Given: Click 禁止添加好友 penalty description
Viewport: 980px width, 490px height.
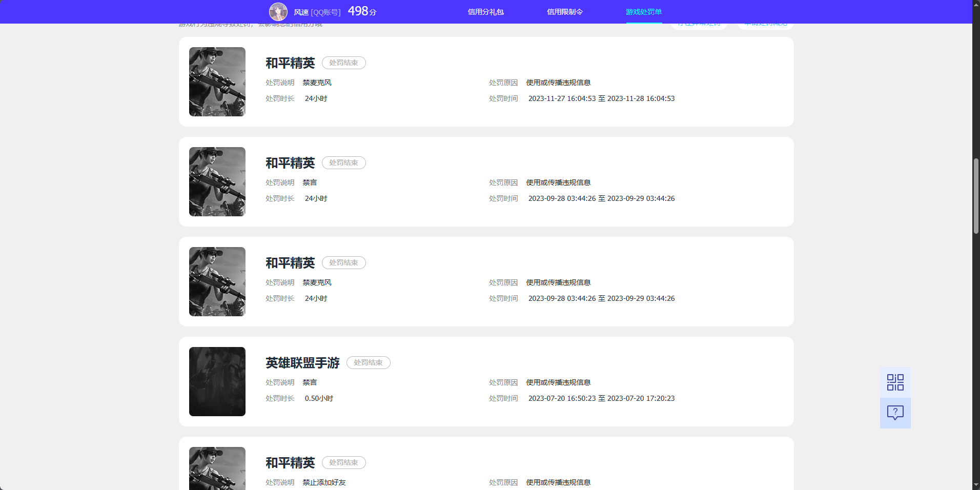Looking at the screenshot, I should coord(324,482).
